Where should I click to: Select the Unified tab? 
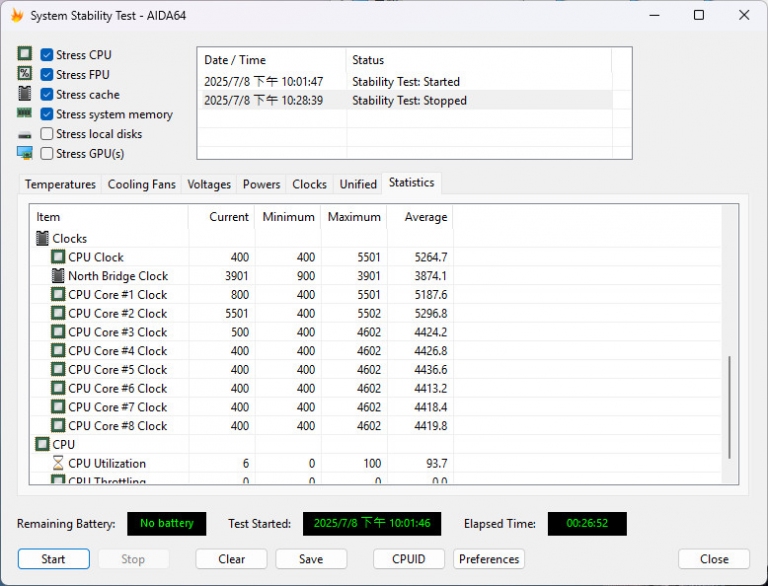358,184
